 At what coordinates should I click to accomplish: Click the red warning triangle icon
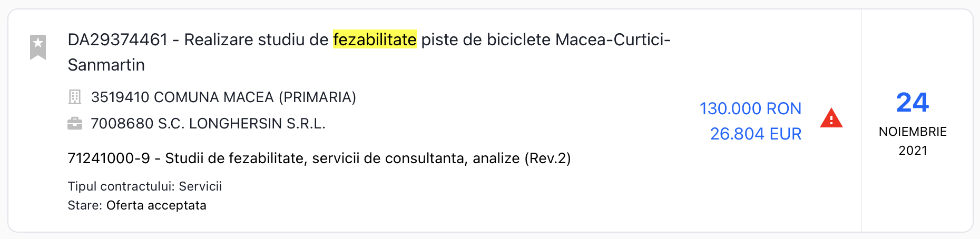click(831, 118)
